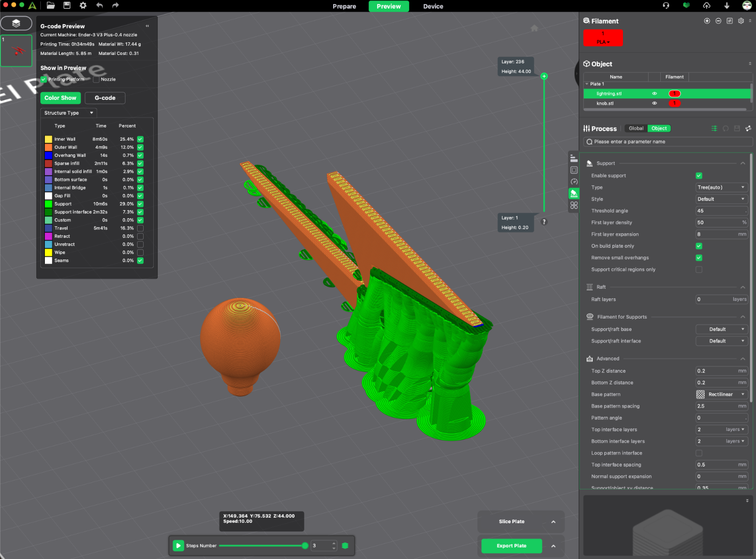
Task: Open the Structure Type dropdown
Action: (69, 113)
